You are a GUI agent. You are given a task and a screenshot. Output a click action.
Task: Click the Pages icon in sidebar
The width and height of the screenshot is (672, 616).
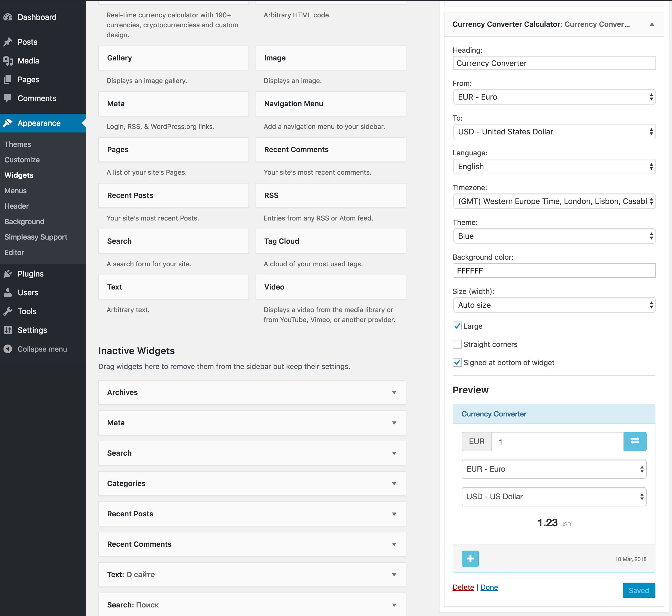8,79
